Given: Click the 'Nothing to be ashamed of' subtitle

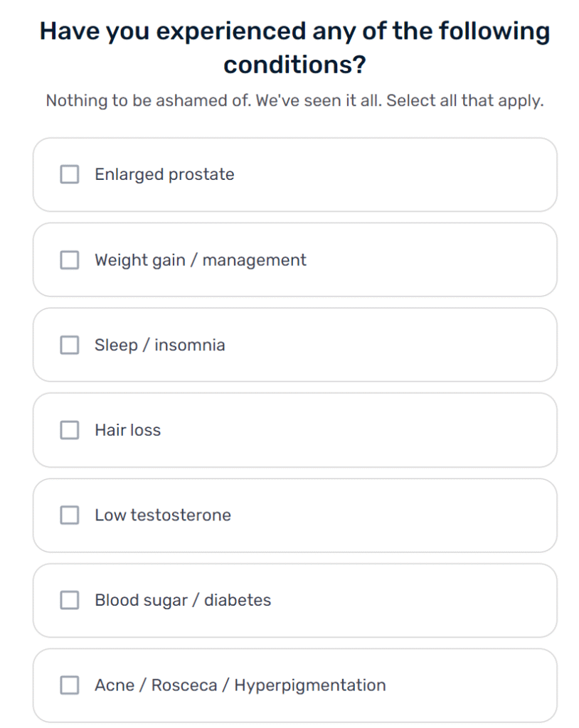Looking at the screenshot, I should [295, 101].
